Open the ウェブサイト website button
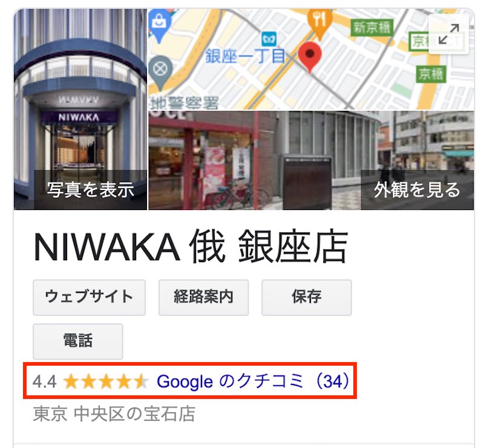Image resolution: width=484 pixels, height=448 pixels. pyautogui.click(x=89, y=297)
